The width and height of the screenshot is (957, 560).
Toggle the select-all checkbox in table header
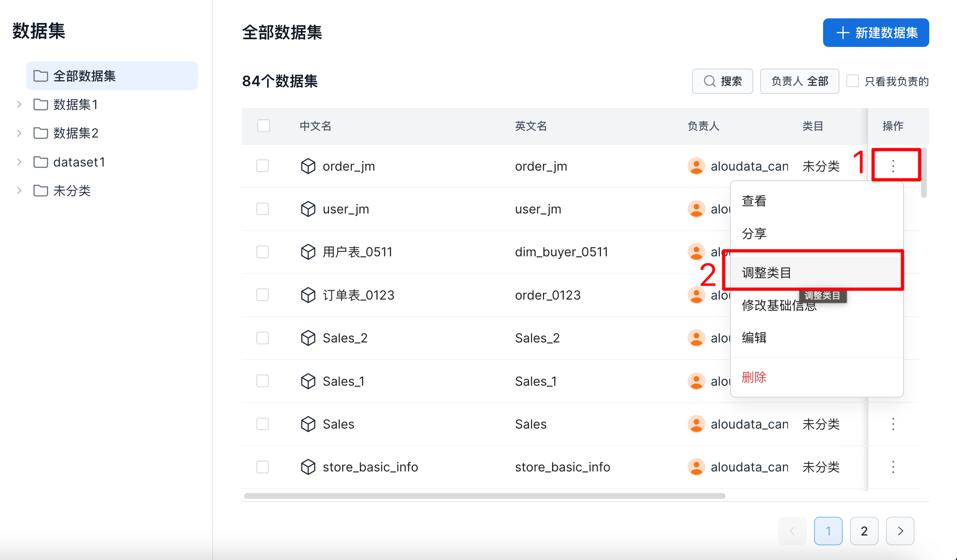coord(263,126)
